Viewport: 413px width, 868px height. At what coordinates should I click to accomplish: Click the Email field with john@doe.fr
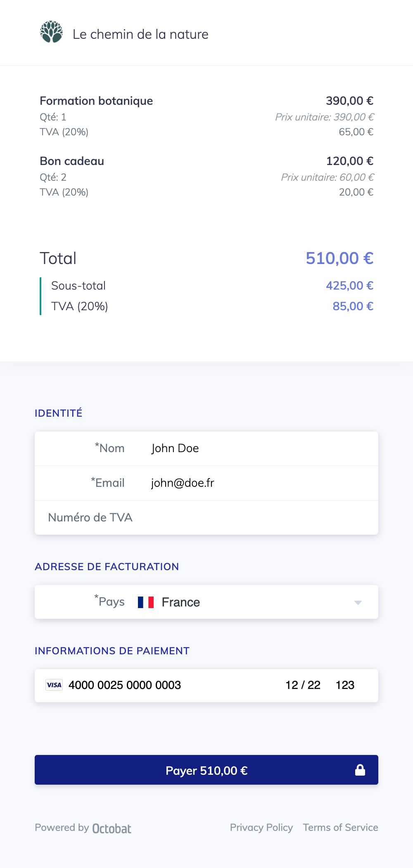206,483
